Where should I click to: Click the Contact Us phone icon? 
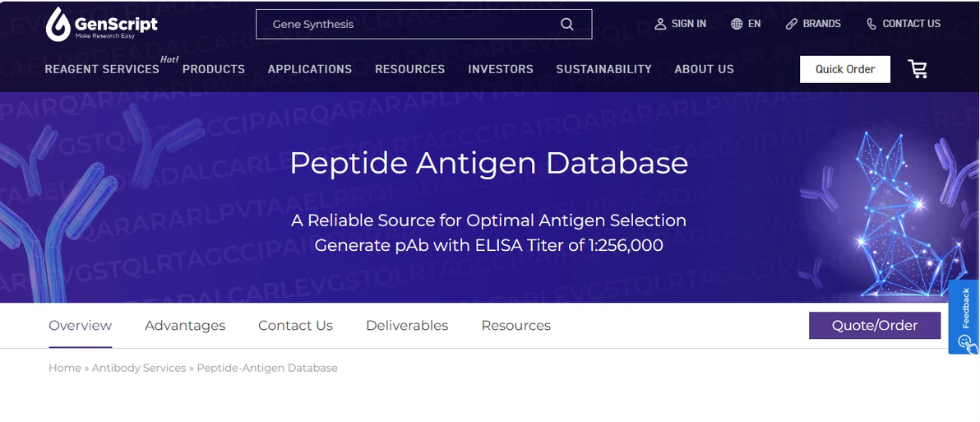point(871,24)
